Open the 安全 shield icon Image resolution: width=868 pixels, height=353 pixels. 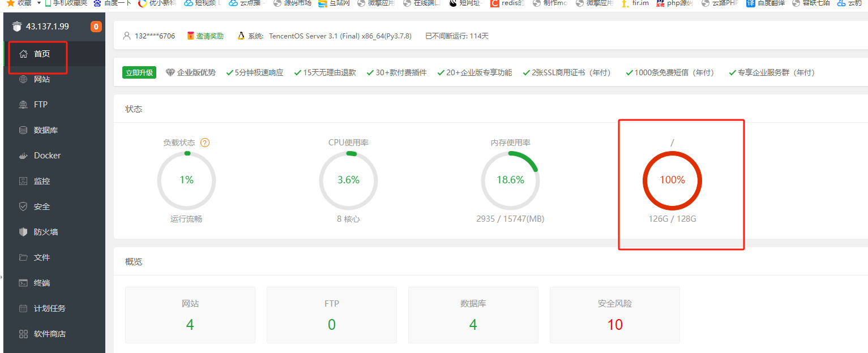(23, 206)
